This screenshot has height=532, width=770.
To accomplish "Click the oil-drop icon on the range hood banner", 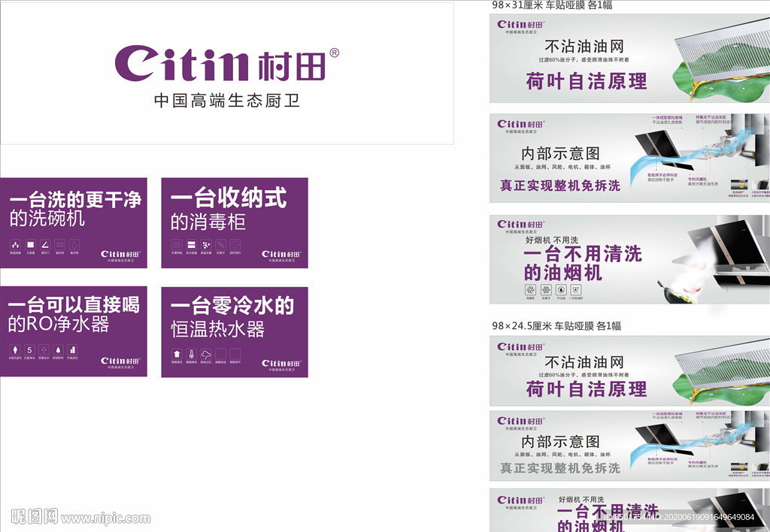I will coord(561,289).
